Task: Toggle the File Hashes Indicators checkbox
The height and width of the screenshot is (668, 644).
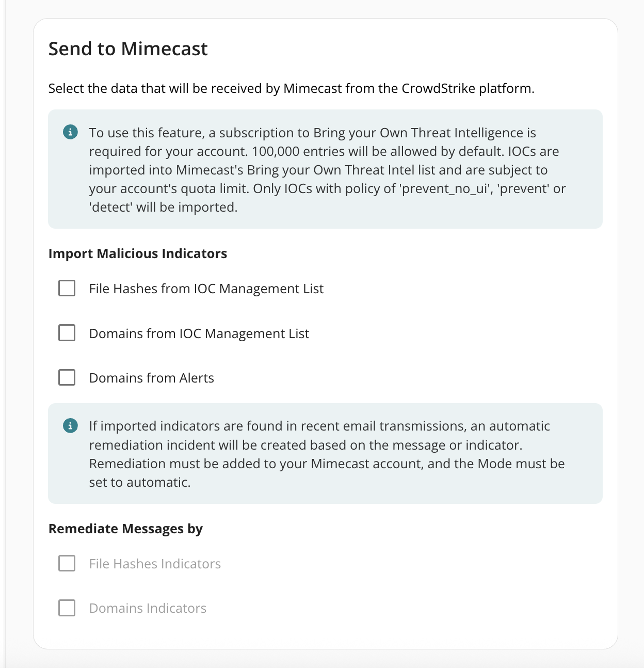Action: tap(67, 563)
